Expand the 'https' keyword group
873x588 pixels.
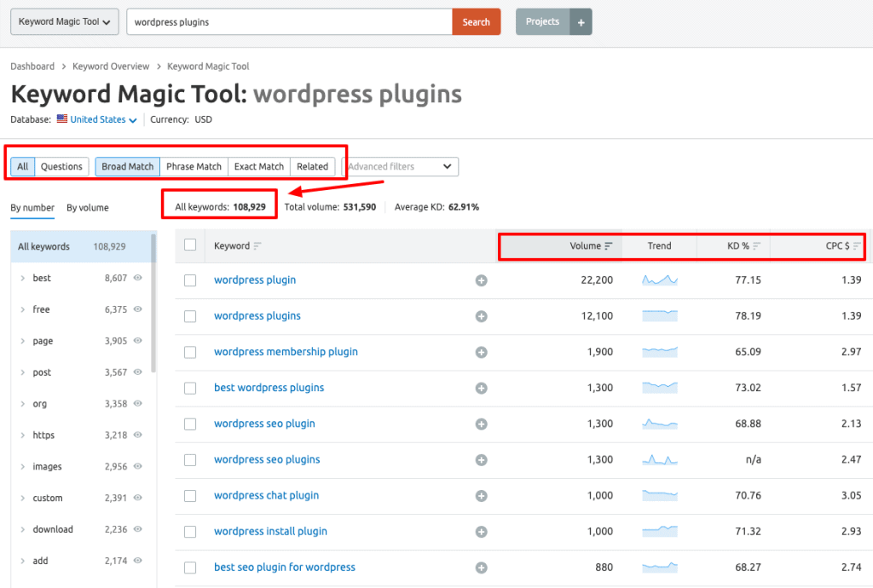pos(22,435)
